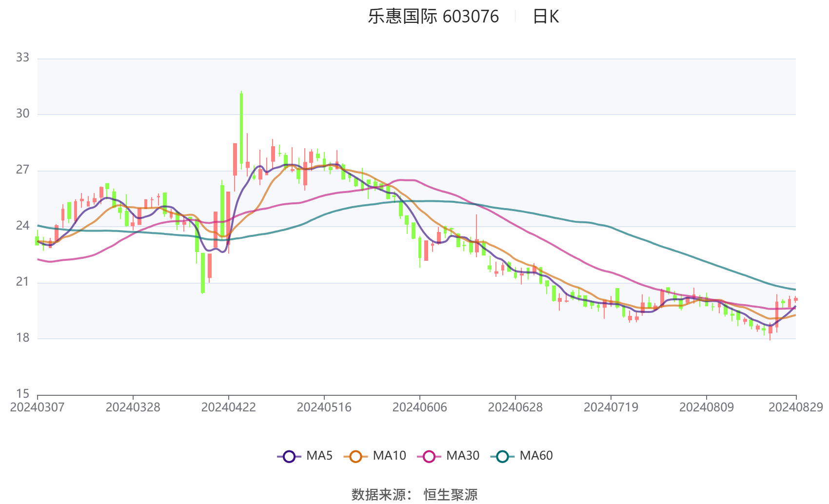Click the 20240719 date axis label
This screenshot has height=504, width=829.
611,407
